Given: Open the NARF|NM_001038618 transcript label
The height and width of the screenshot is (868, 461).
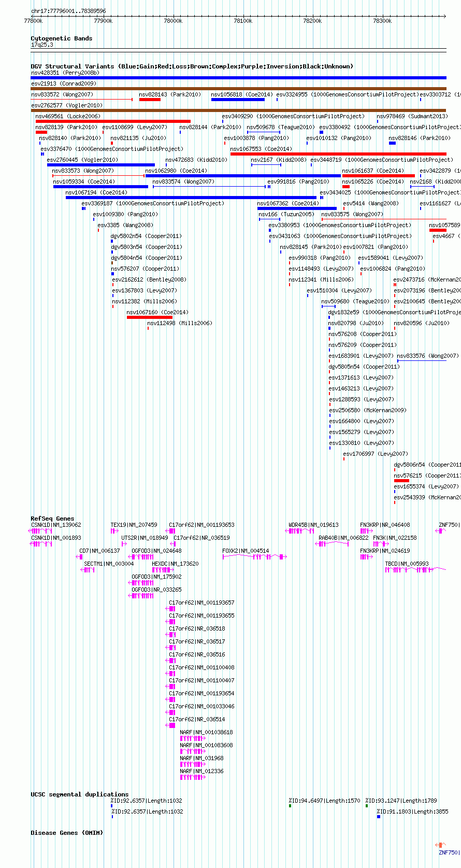Looking at the screenshot, I should point(206,732).
